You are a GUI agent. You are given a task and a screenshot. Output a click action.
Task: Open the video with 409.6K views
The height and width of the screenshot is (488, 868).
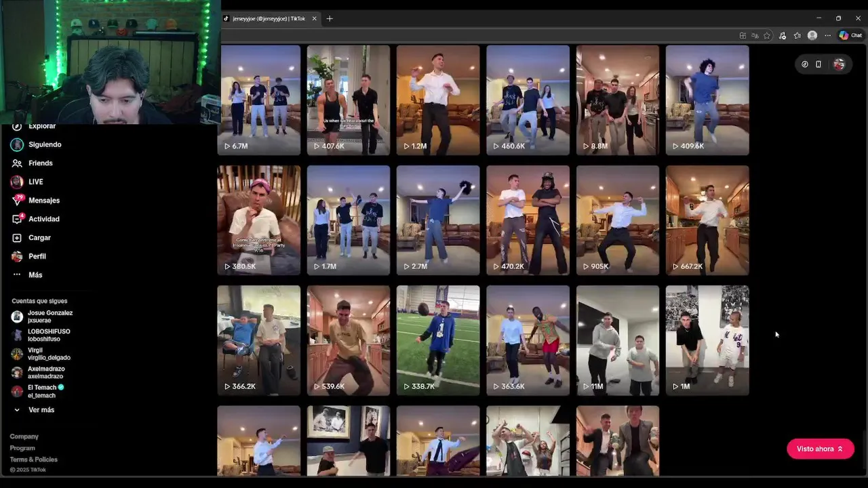point(707,100)
